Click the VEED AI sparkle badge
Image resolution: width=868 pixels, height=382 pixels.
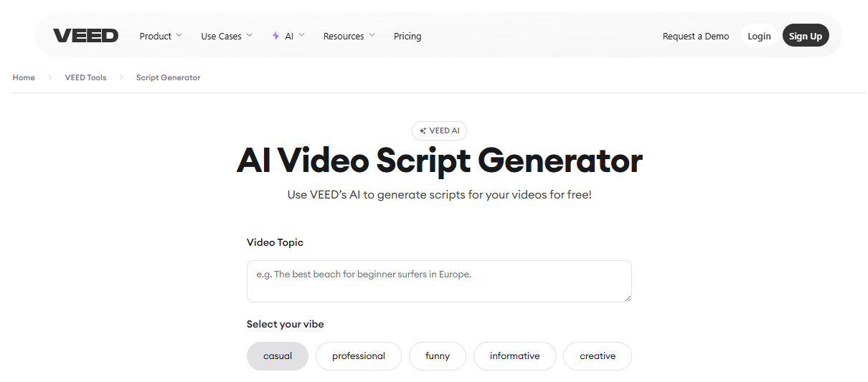(439, 130)
